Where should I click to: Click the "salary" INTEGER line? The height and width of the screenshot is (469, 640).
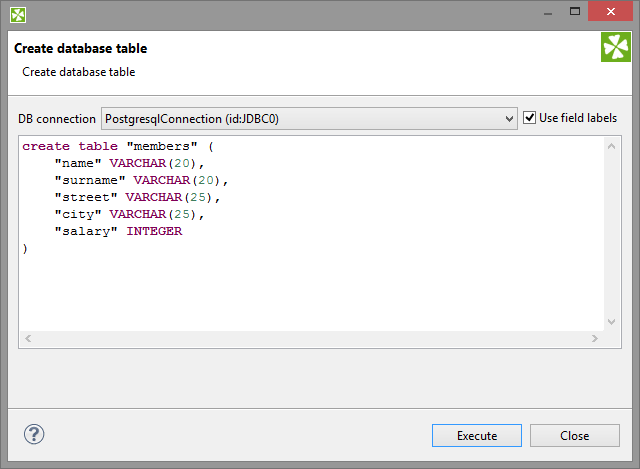[118, 231]
